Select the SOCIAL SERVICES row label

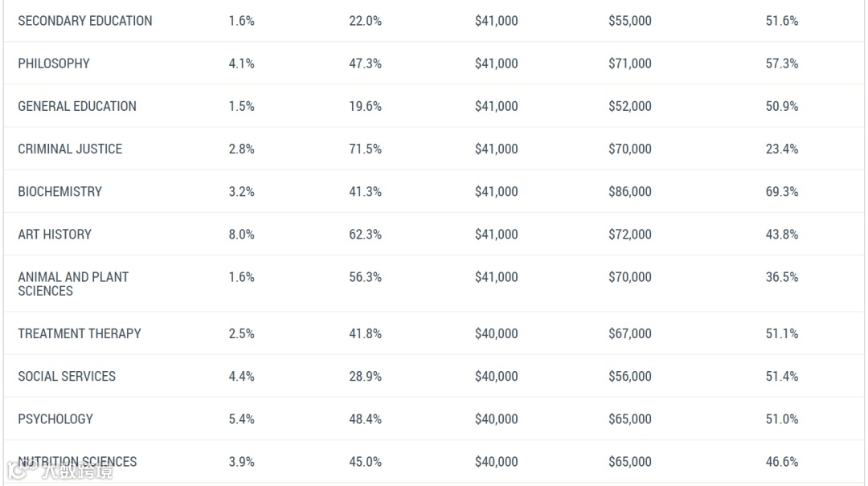tap(67, 376)
